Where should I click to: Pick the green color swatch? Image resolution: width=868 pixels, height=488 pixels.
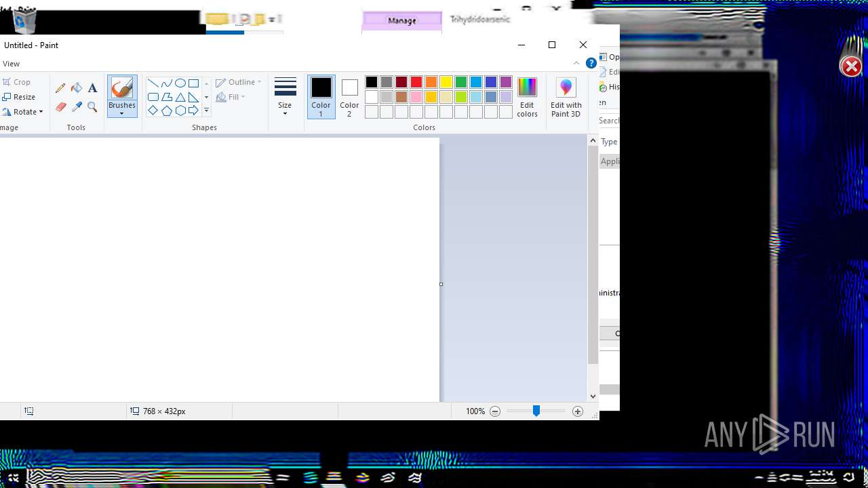point(461,82)
